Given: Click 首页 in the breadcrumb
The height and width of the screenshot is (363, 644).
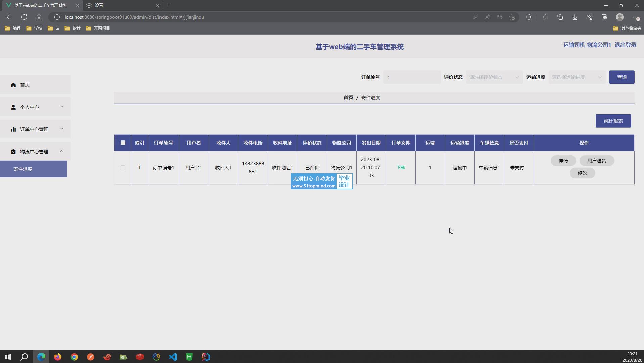Looking at the screenshot, I should pyautogui.click(x=348, y=98).
